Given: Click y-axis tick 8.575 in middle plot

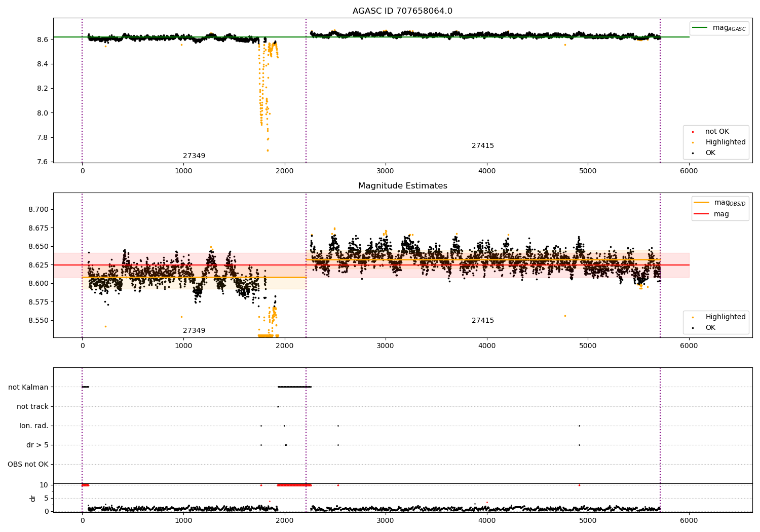Looking at the screenshot, I should coord(39,302).
